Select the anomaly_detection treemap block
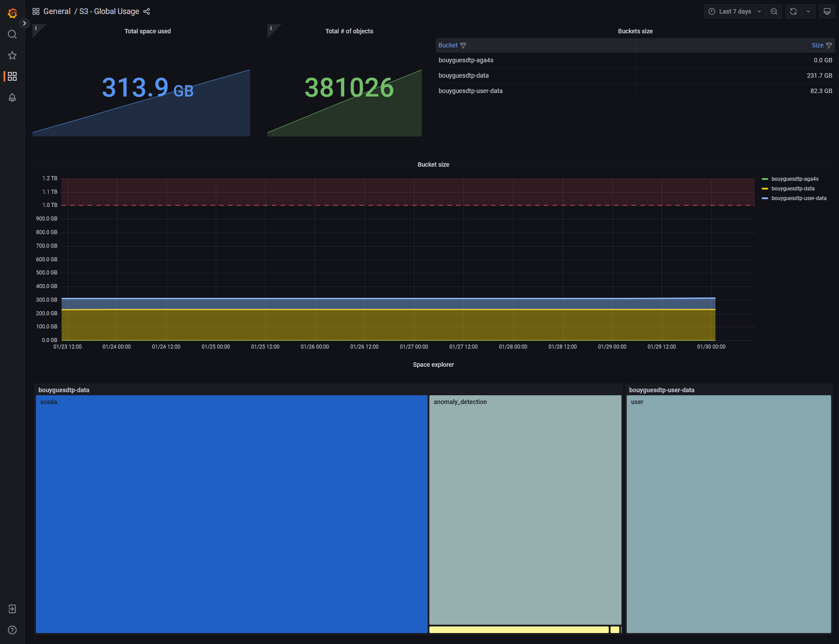The height and width of the screenshot is (644, 839). coord(525,510)
